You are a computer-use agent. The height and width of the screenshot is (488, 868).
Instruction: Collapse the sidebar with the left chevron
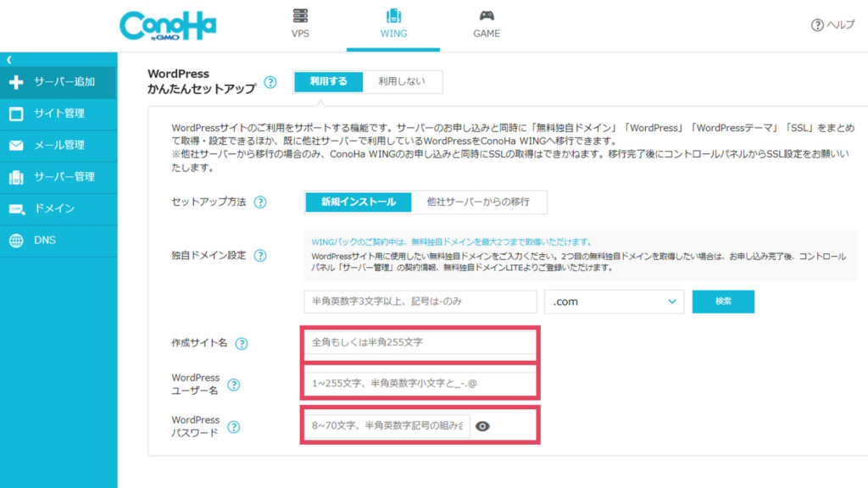(x=8, y=60)
